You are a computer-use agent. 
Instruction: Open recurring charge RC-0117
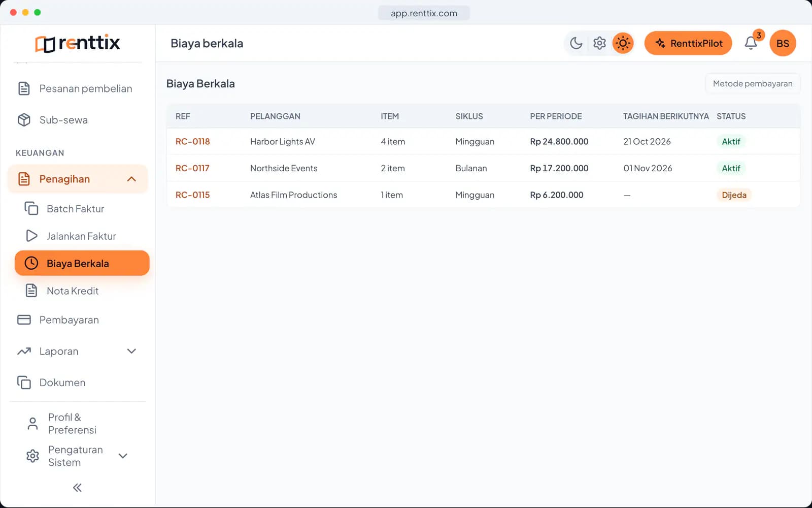click(x=192, y=168)
